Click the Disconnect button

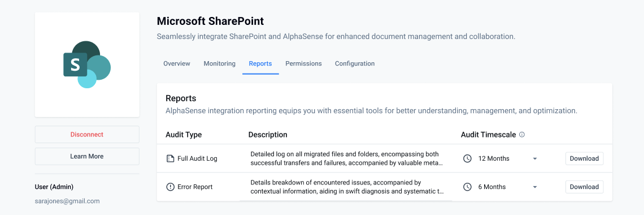pos(87,135)
